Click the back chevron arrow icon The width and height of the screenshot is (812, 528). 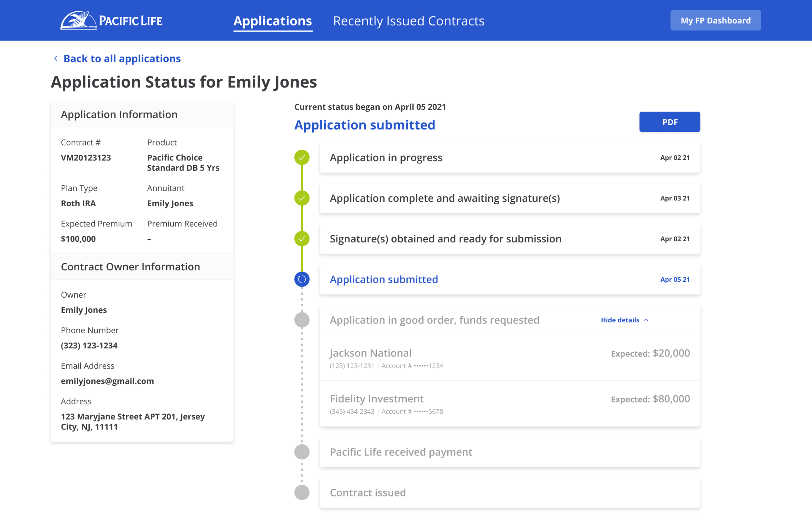pyautogui.click(x=56, y=59)
